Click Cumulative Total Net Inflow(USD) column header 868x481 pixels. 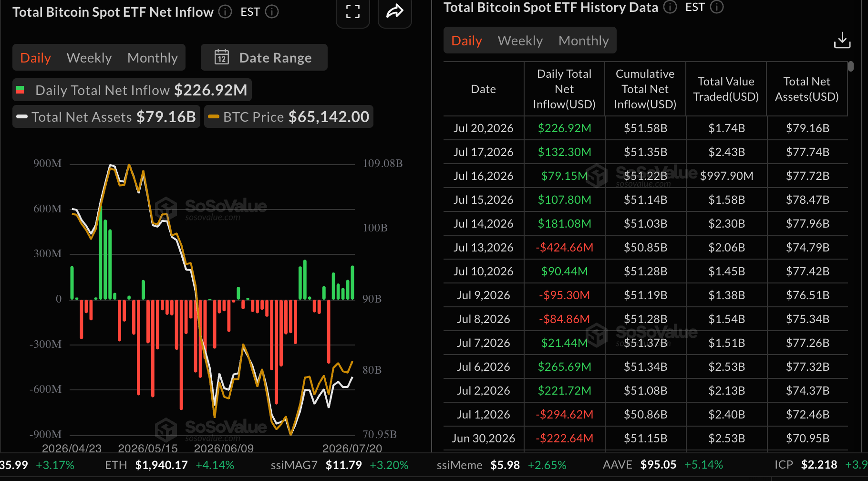pyautogui.click(x=645, y=89)
